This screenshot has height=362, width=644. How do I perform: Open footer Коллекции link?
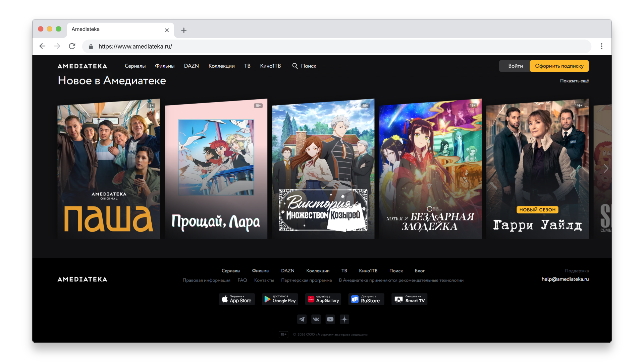318,271
